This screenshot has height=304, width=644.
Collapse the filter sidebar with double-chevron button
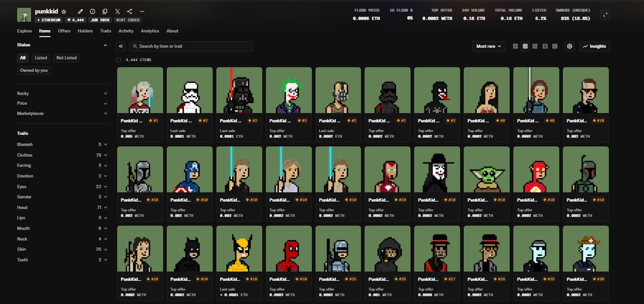(121, 46)
